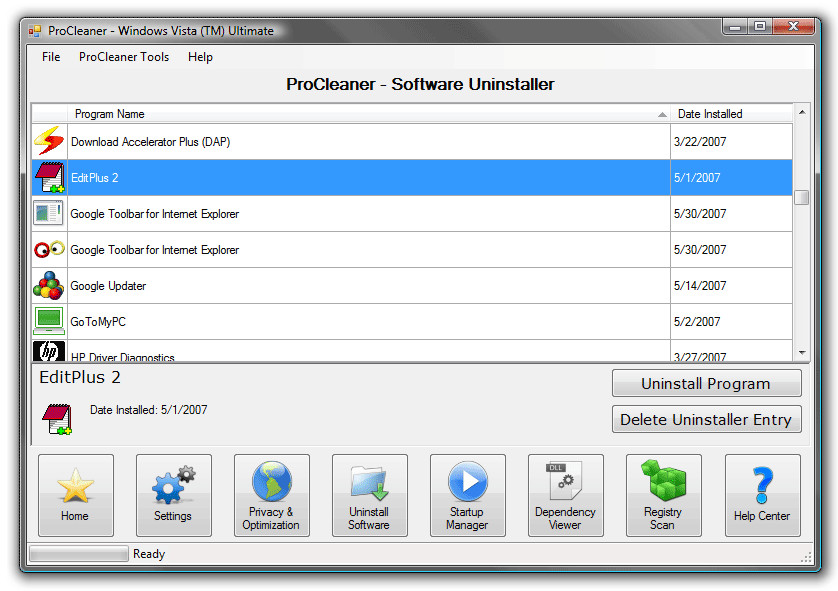This screenshot has width=838, height=591.
Task: Click the status bar progress bar
Action: 79,554
